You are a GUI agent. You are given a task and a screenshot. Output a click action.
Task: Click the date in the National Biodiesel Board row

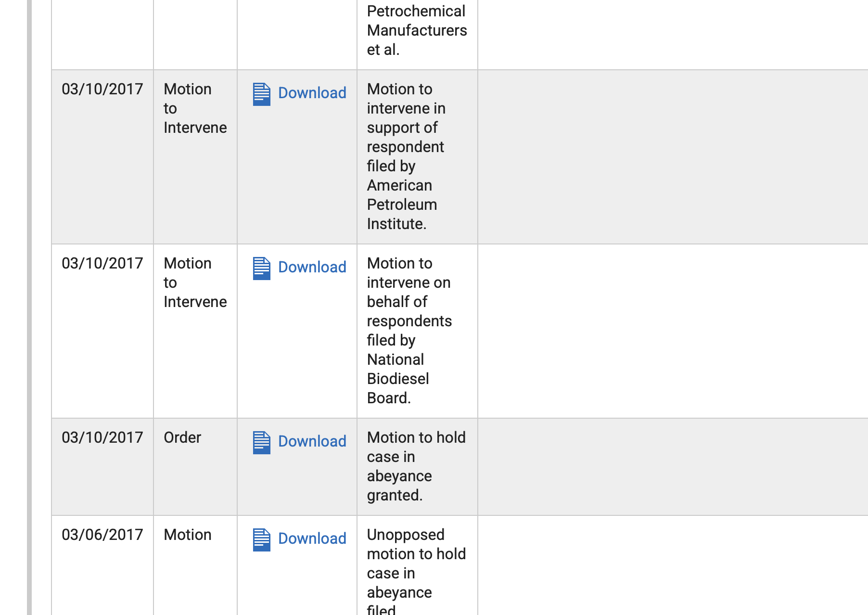(x=102, y=263)
